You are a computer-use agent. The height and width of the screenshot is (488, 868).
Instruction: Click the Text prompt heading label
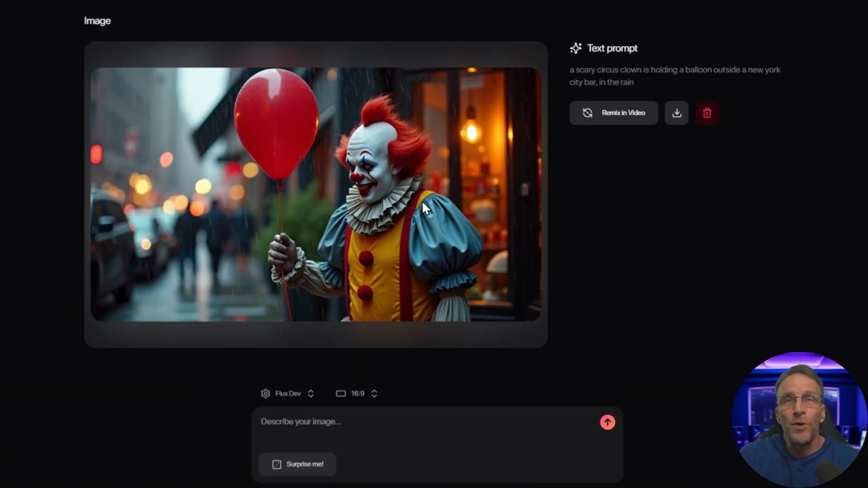pos(612,48)
